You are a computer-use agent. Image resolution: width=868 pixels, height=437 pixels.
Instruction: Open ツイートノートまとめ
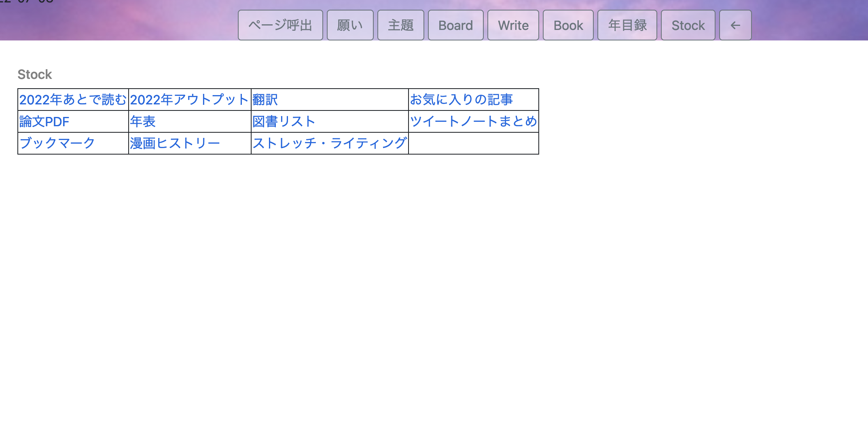coord(473,121)
